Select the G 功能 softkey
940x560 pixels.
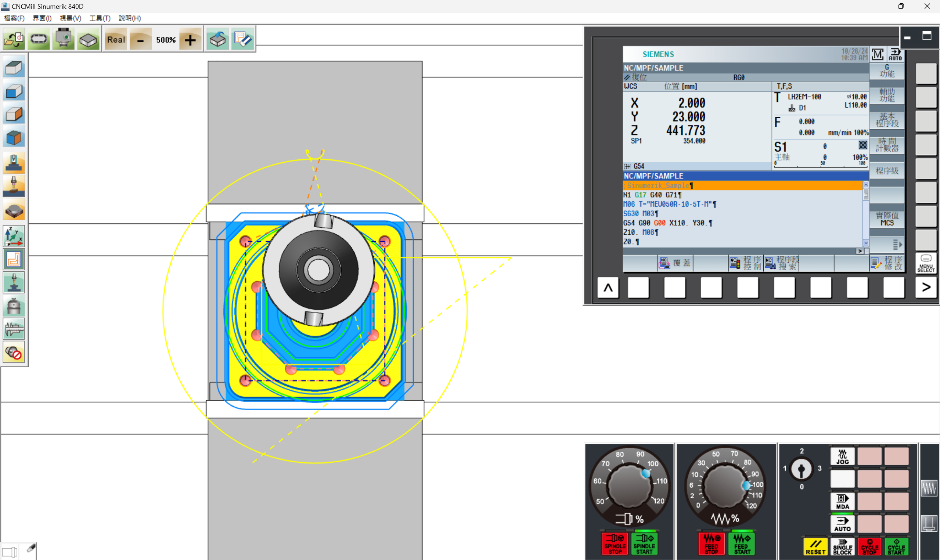[887, 71]
